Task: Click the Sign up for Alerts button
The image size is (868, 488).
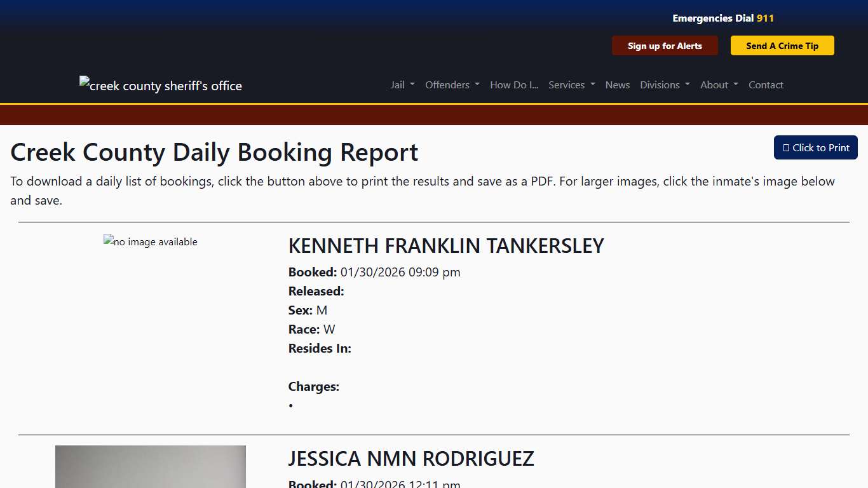Action: pyautogui.click(x=665, y=45)
